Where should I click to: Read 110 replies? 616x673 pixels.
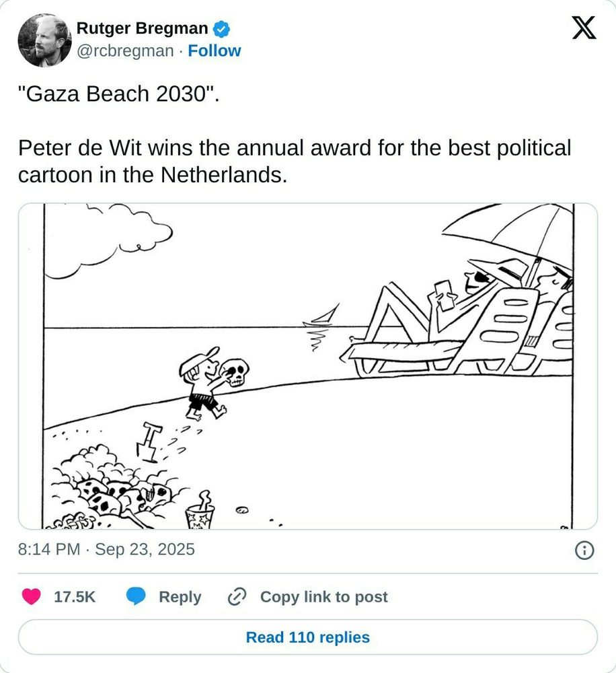click(308, 637)
